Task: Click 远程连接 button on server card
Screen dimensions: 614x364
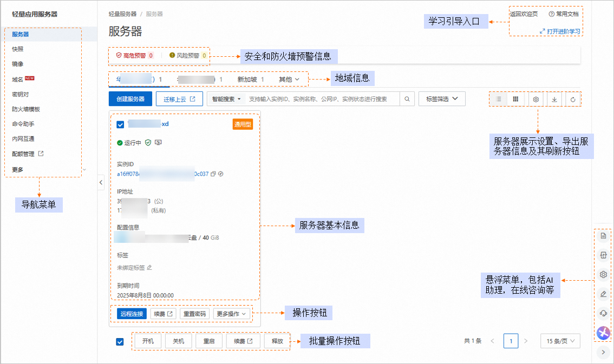Action: click(x=132, y=314)
